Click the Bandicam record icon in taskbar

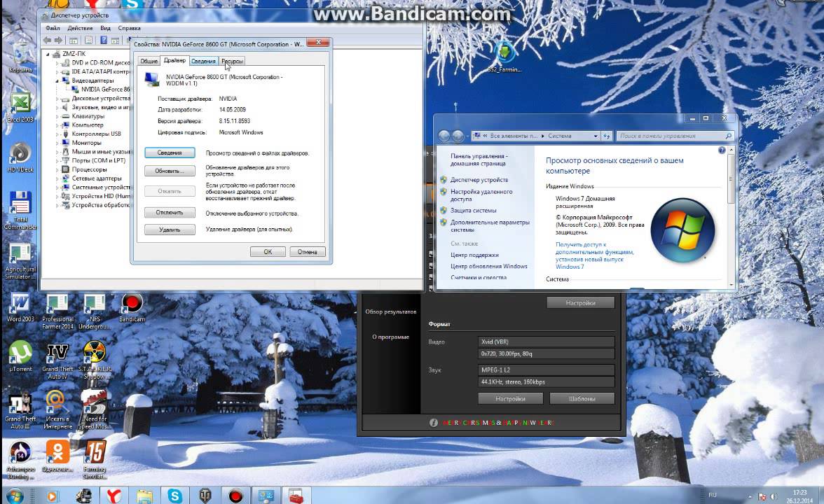[x=235, y=496]
